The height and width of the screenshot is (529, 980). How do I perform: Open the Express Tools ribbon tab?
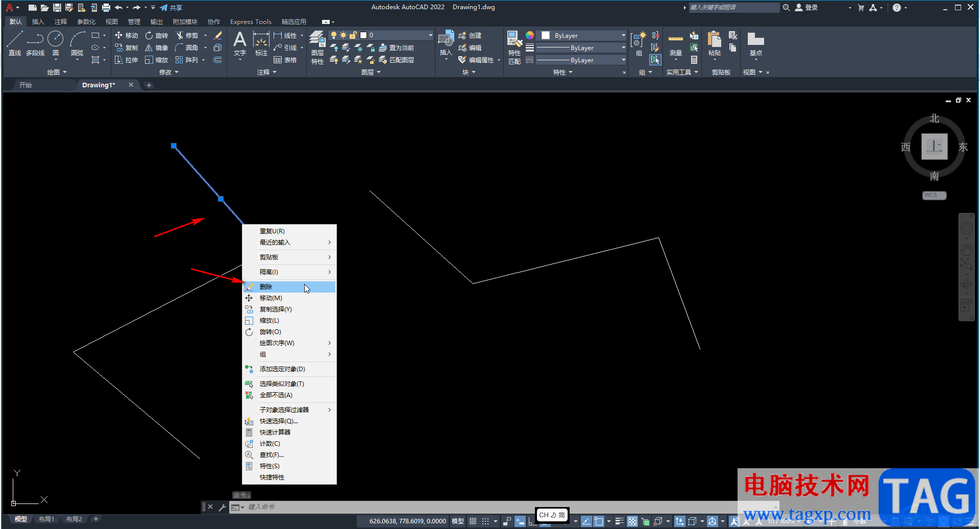pyautogui.click(x=251, y=21)
